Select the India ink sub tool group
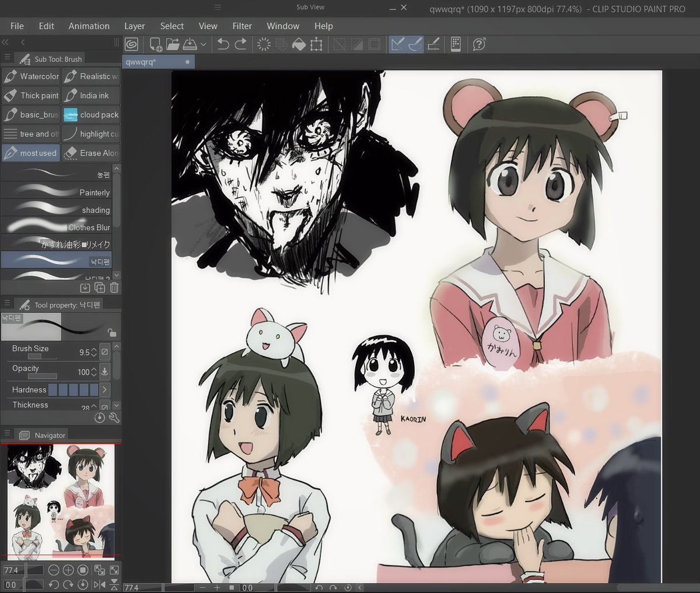The image size is (700, 593). [91, 96]
